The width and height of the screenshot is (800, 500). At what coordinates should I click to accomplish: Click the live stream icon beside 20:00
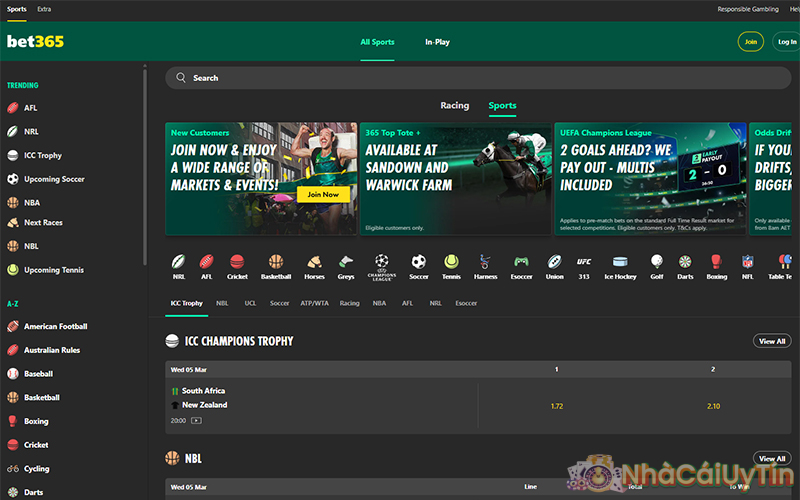coord(196,421)
